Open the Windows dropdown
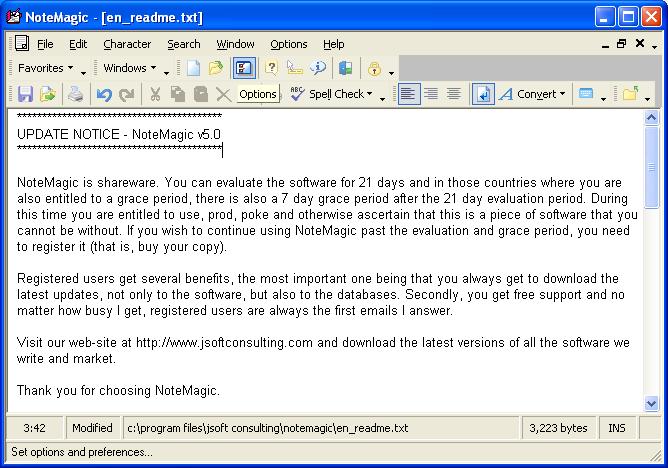Screen dimensions: 668x468 click(130, 68)
